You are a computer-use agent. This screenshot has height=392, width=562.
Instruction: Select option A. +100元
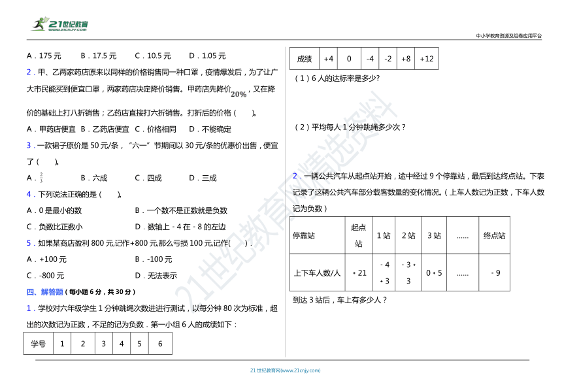tap(46, 259)
